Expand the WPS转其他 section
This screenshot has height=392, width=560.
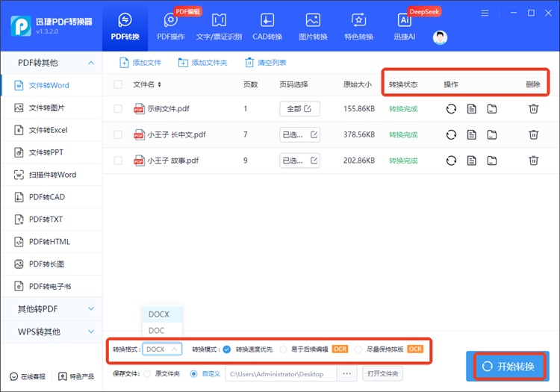[x=91, y=332]
